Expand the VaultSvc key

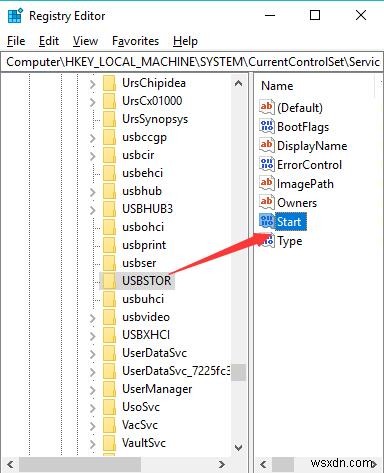click(x=93, y=444)
